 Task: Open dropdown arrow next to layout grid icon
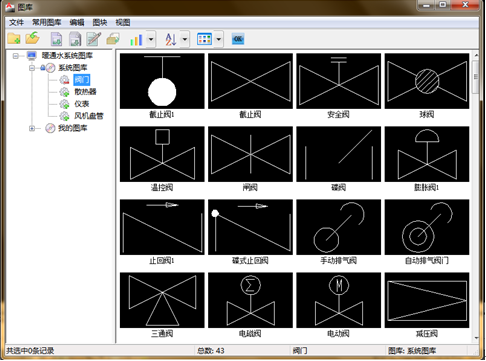(x=219, y=39)
